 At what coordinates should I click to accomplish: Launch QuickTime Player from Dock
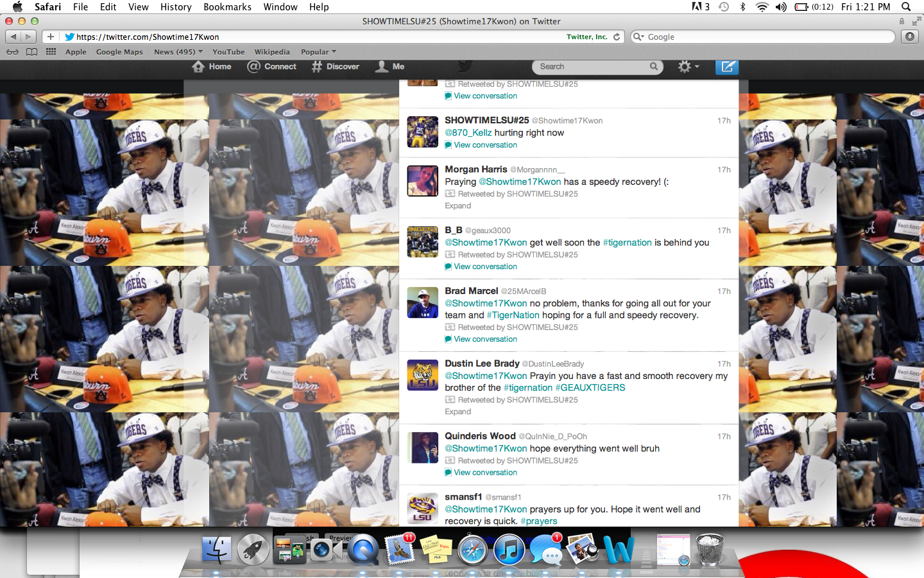363,550
